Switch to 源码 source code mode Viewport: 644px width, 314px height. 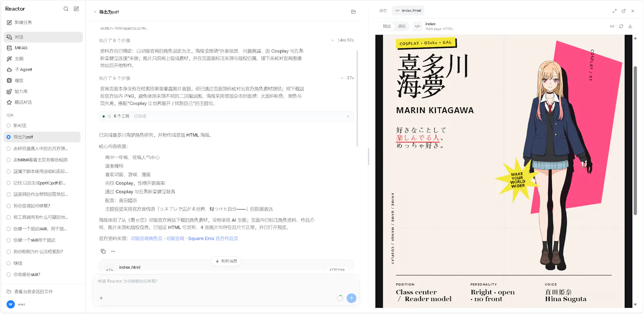coord(402,27)
